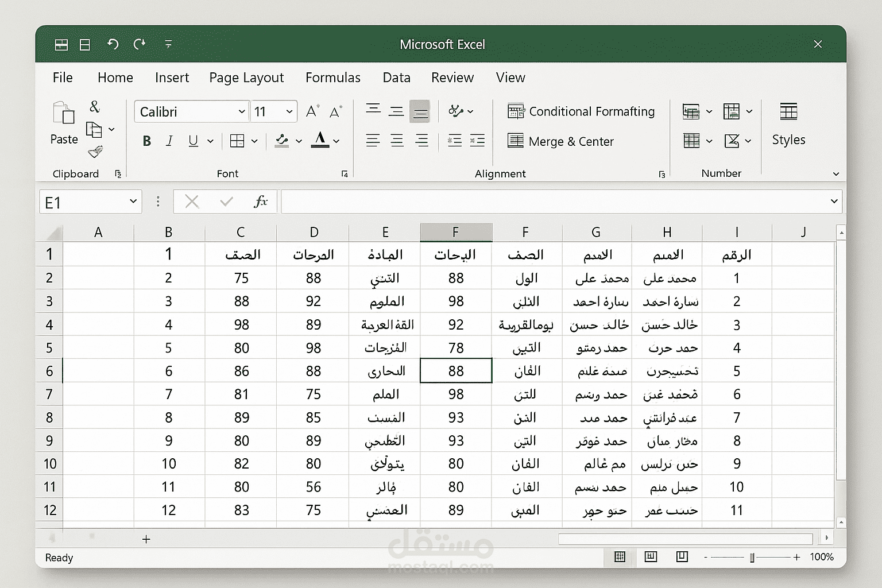The image size is (882, 588).
Task: Switch to the Insert tab
Action: (172, 78)
